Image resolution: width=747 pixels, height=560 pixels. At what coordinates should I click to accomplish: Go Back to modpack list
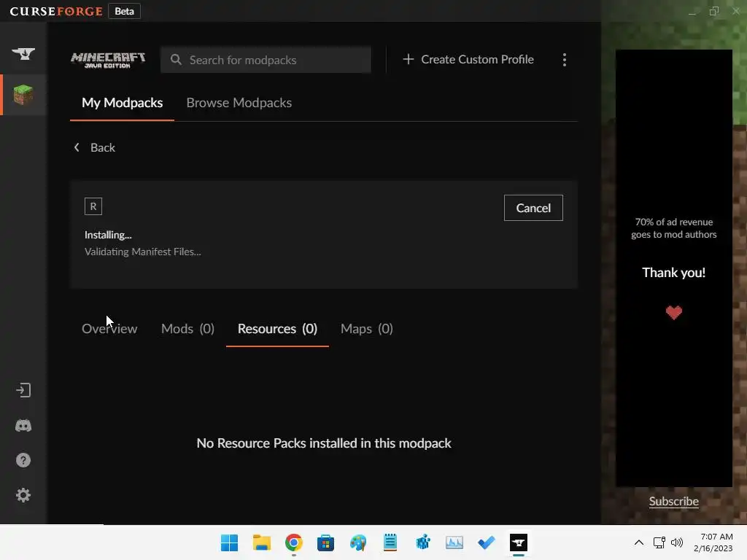94,147
